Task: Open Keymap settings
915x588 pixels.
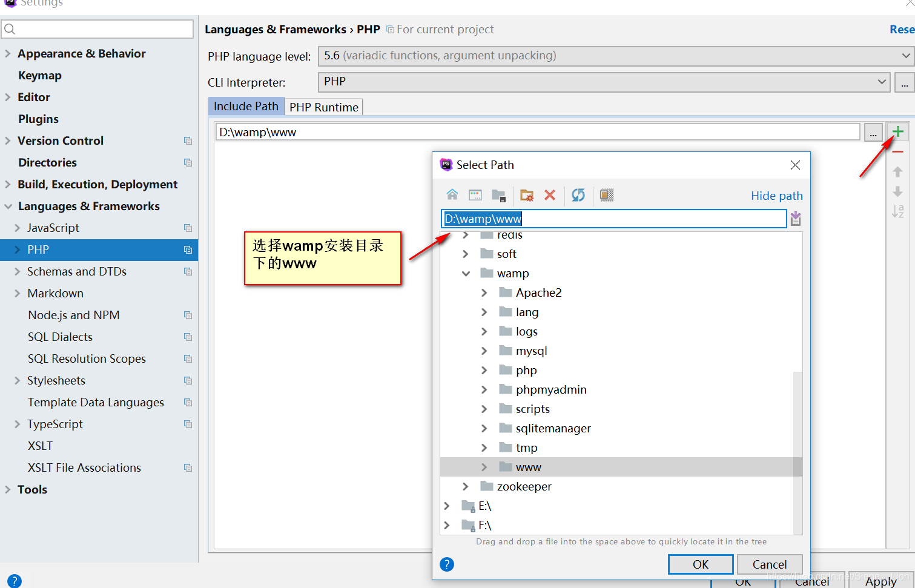Action: click(x=40, y=75)
